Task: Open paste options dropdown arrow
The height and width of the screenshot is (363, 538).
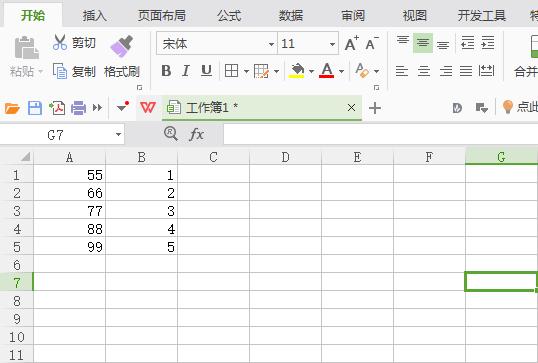Action: (40, 72)
